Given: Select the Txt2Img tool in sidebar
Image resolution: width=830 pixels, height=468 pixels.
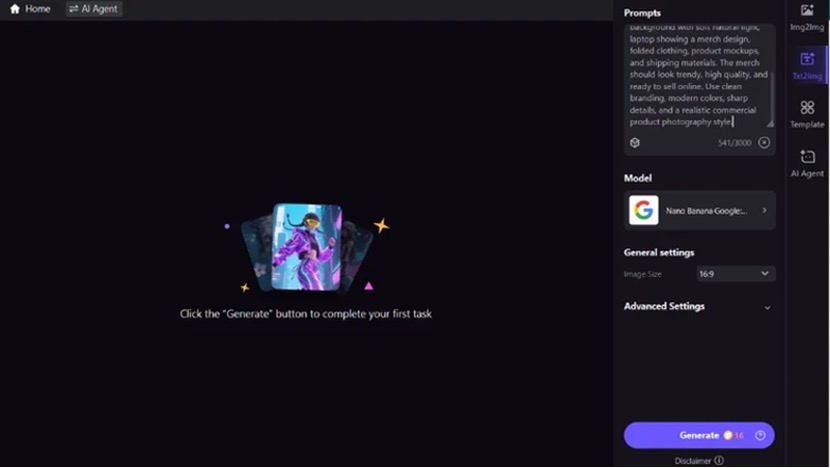Looking at the screenshot, I should [x=807, y=66].
